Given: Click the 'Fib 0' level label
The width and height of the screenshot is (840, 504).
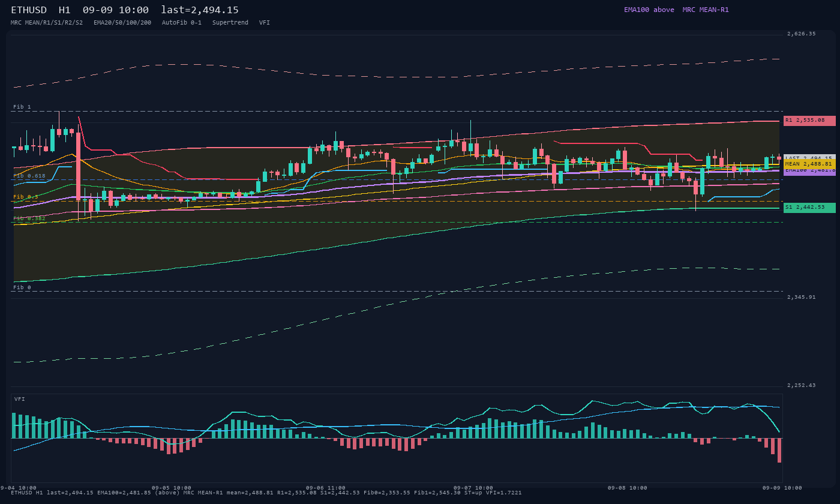Looking at the screenshot, I should [22, 287].
